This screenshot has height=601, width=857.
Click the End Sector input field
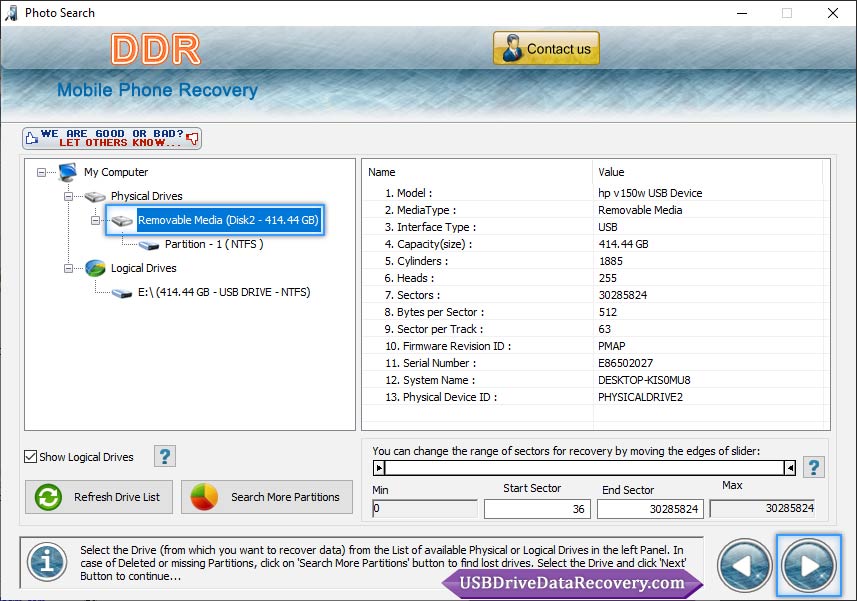[x=650, y=509]
